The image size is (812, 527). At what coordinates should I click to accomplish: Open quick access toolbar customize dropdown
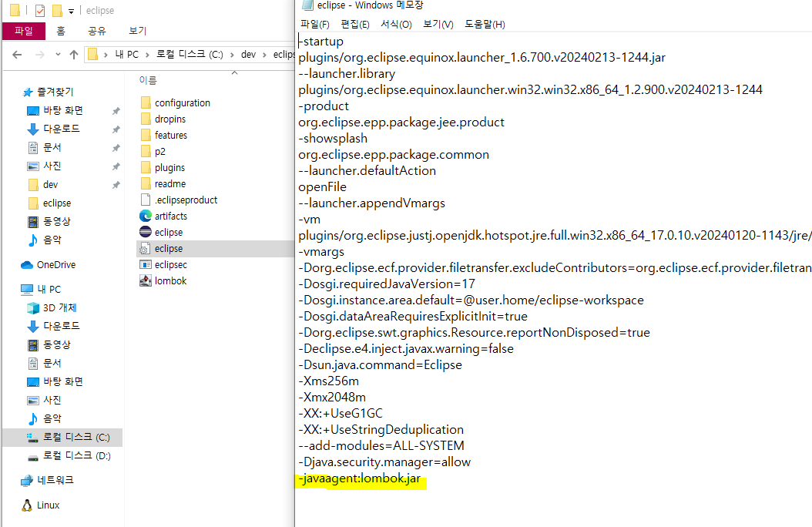coord(71,11)
